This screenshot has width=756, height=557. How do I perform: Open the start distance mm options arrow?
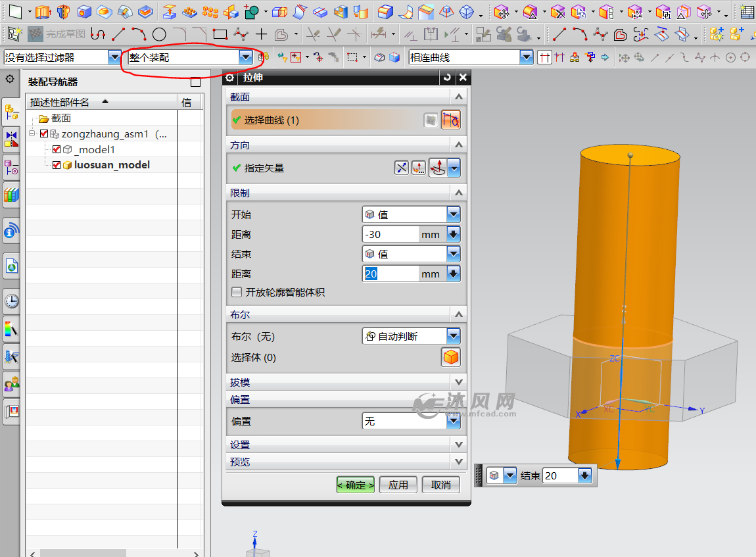pos(453,234)
